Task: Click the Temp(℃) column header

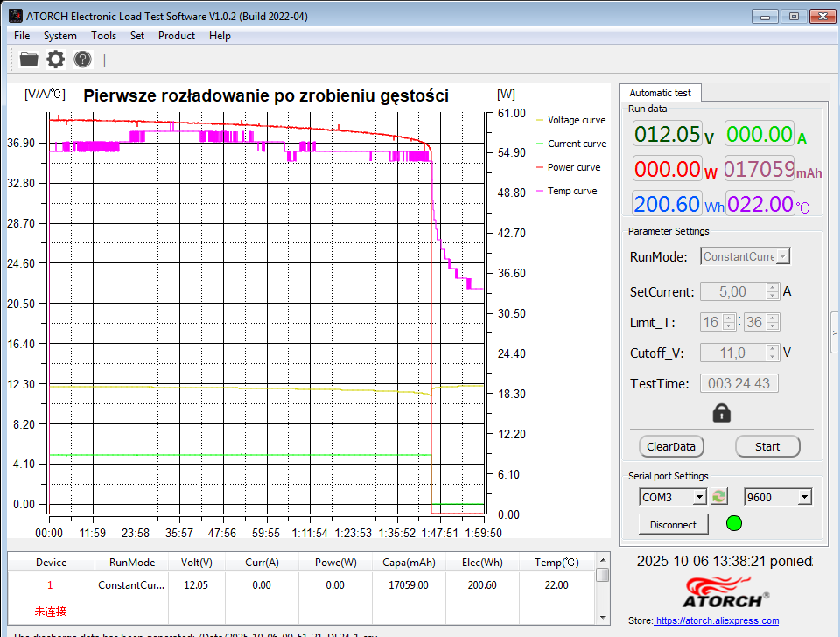Action: click(x=556, y=562)
